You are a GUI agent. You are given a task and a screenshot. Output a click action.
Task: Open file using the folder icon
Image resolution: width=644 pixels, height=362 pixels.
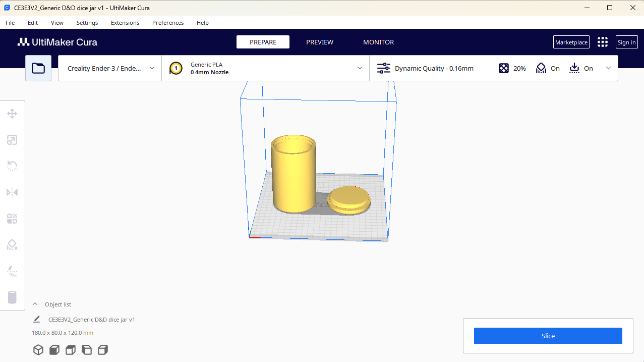point(38,68)
